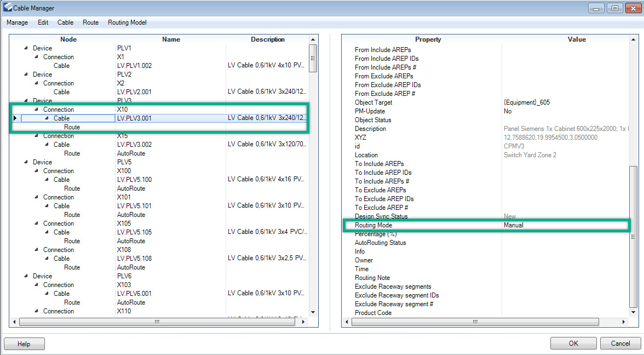Viewport: 644px width, 355px height.
Task: Select the Exclude Raceway segments property
Action: pyautogui.click(x=393, y=287)
